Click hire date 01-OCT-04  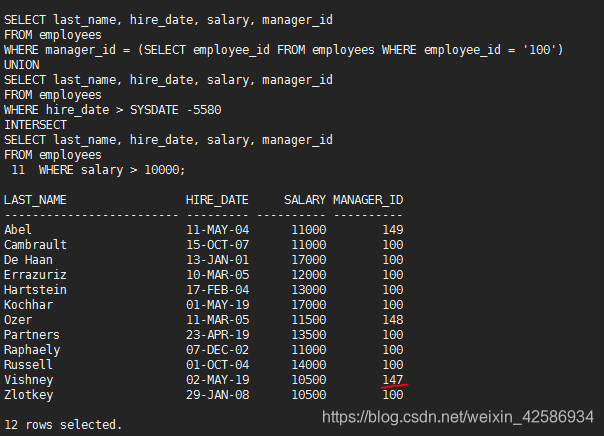point(218,365)
